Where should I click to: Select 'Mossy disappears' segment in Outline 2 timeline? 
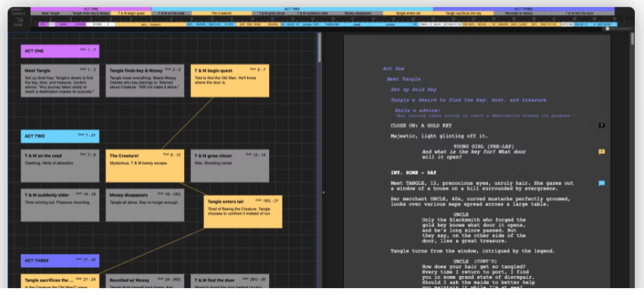[358, 14]
